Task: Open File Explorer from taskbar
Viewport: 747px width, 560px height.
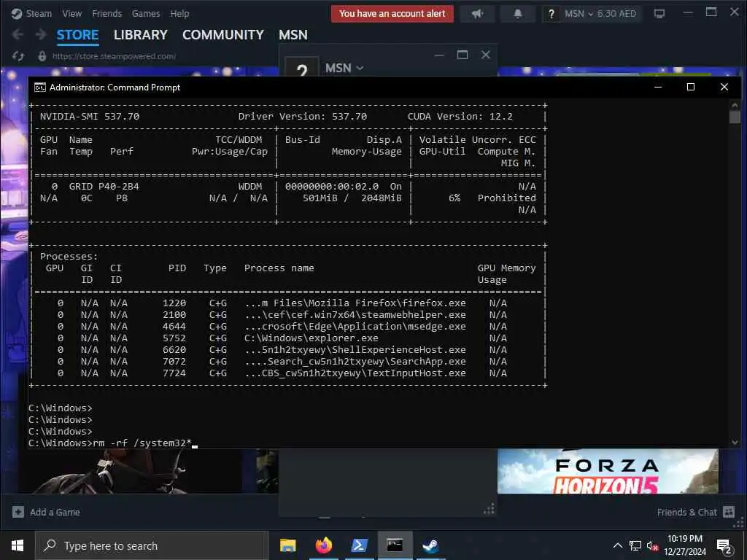Action: click(287, 545)
